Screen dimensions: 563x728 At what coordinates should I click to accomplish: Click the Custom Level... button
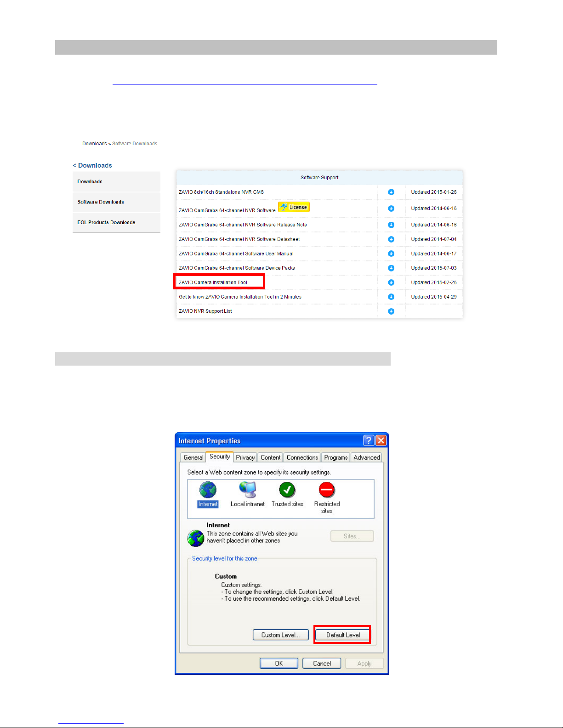[x=280, y=635]
